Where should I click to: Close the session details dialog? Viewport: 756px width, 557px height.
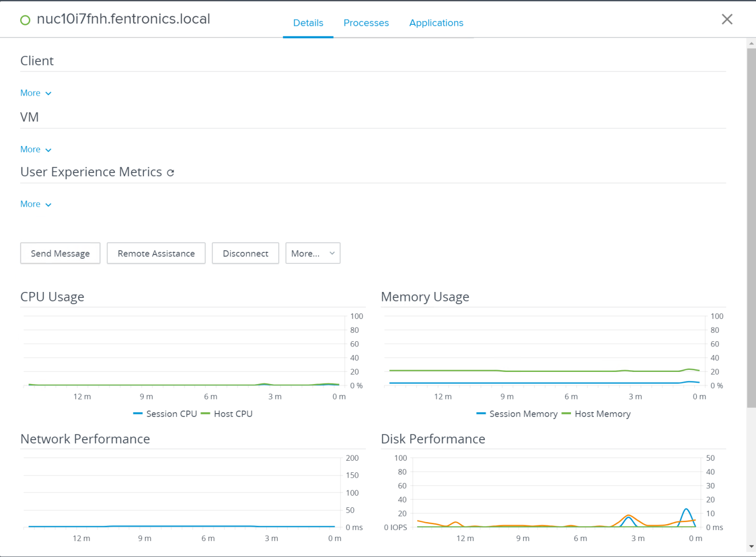click(x=727, y=19)
